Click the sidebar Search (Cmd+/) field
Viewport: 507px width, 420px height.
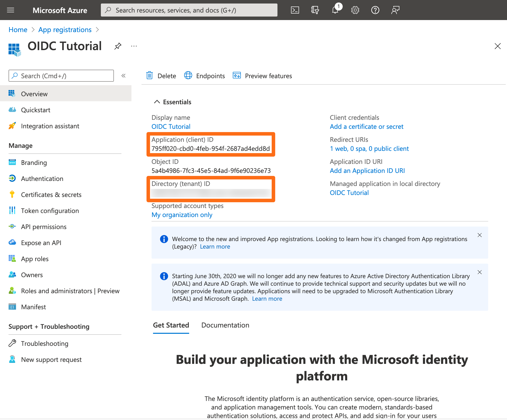(61, 76)
